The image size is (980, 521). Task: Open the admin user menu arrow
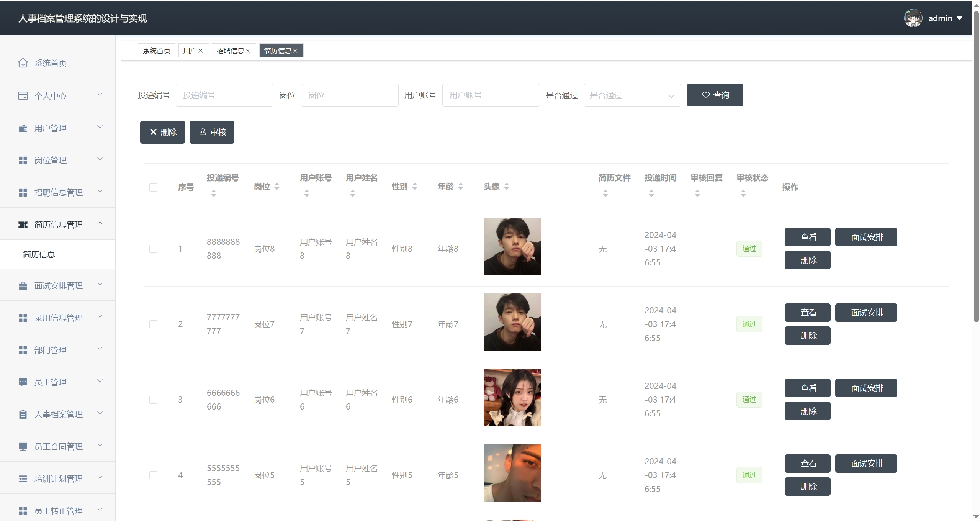960,18
